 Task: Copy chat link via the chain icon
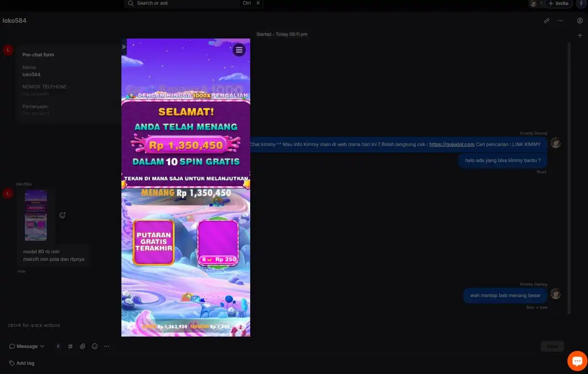[x=547, y=21]
